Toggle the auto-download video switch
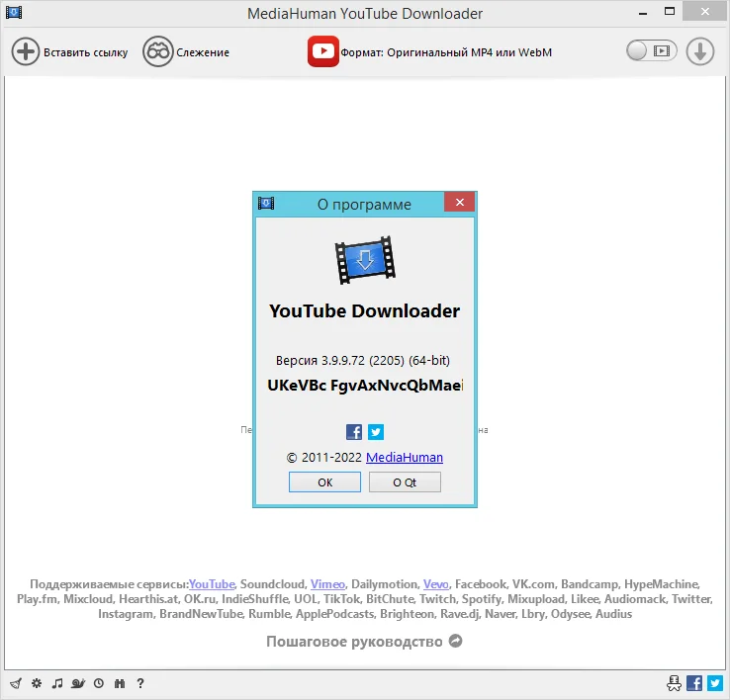Screen dimensions: 730x700 tap(651, 50)
